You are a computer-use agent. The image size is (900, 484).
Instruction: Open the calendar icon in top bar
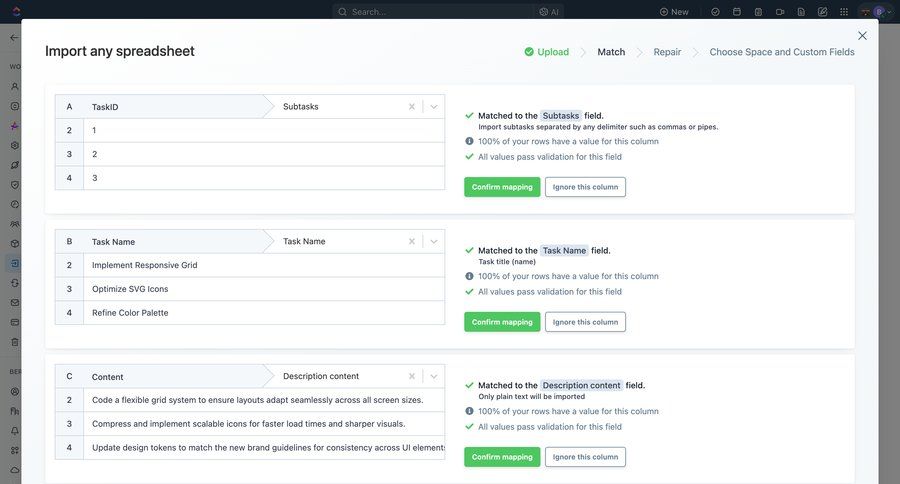(737, 11)
